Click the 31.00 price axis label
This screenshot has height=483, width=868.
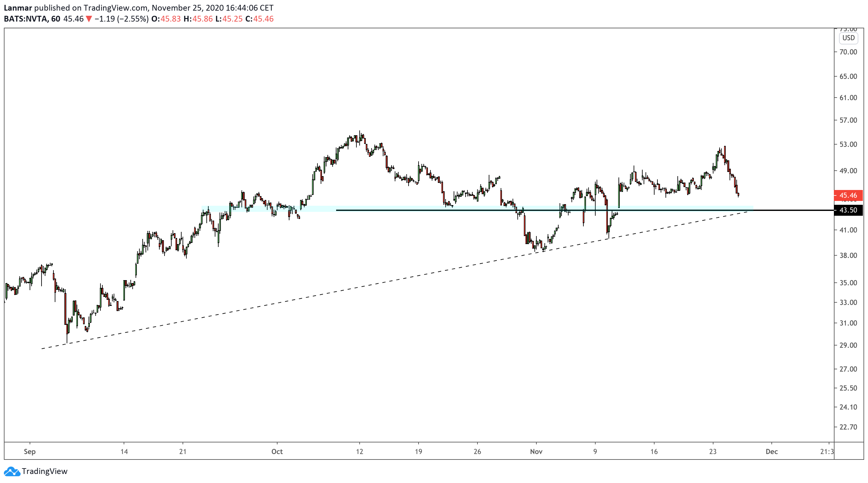point(848,323)
